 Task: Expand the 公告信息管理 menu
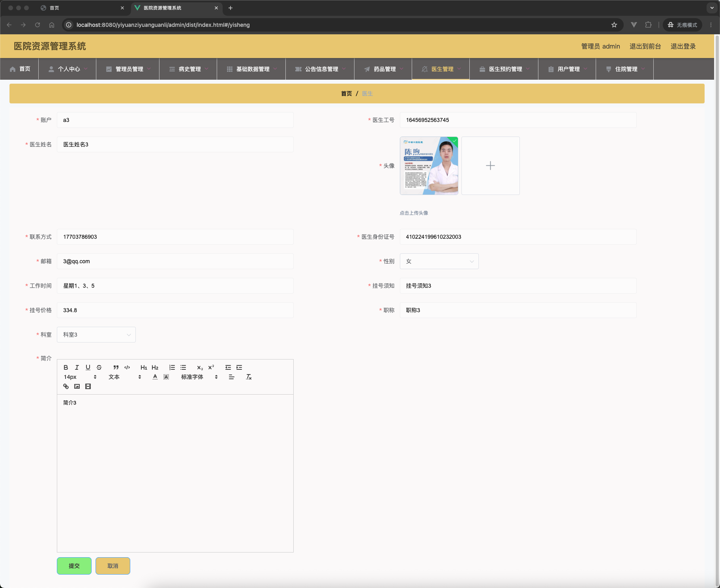coord(320,69)
